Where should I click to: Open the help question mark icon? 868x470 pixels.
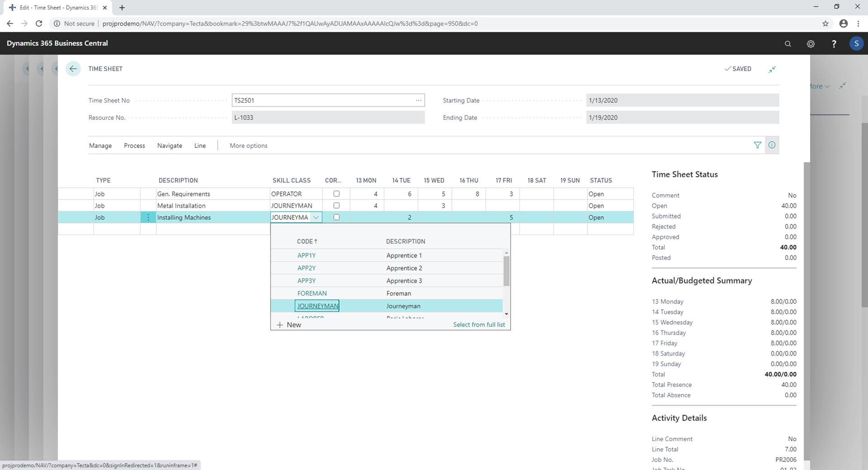(834, 44)
